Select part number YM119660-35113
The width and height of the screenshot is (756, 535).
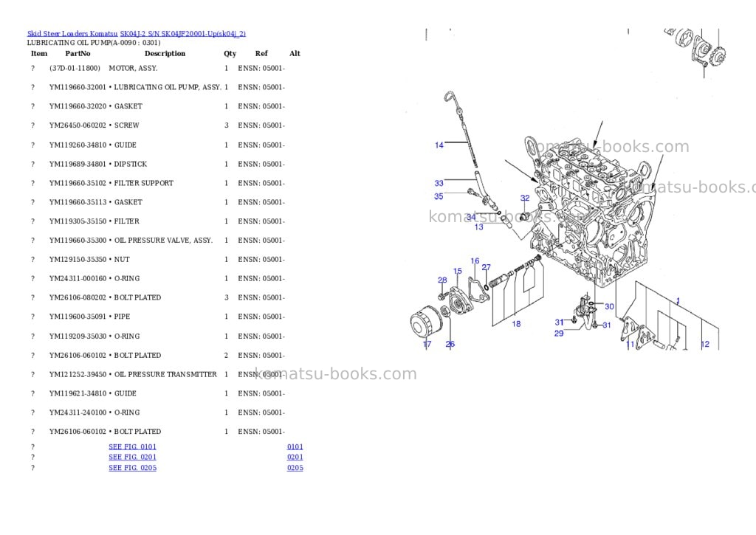(78, 202)
